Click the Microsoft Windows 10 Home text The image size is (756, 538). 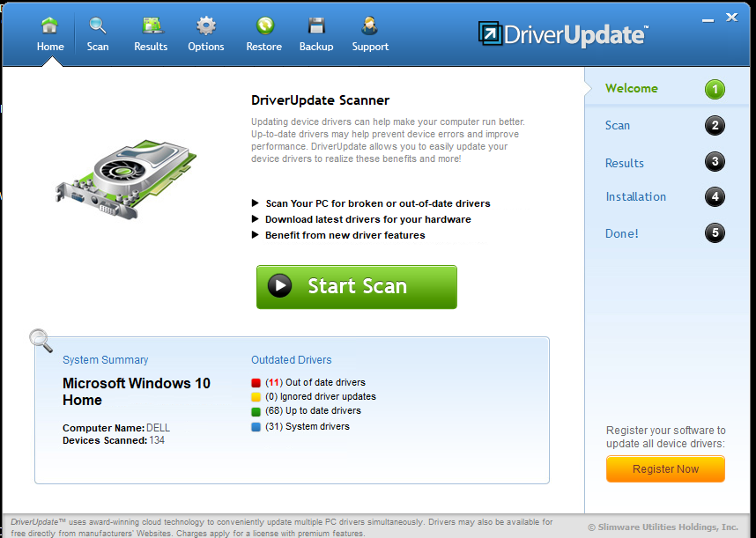[137, 391]
